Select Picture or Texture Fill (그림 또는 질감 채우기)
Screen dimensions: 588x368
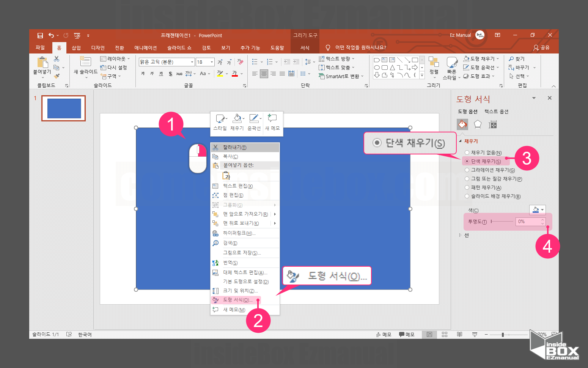tap(467, 179)
